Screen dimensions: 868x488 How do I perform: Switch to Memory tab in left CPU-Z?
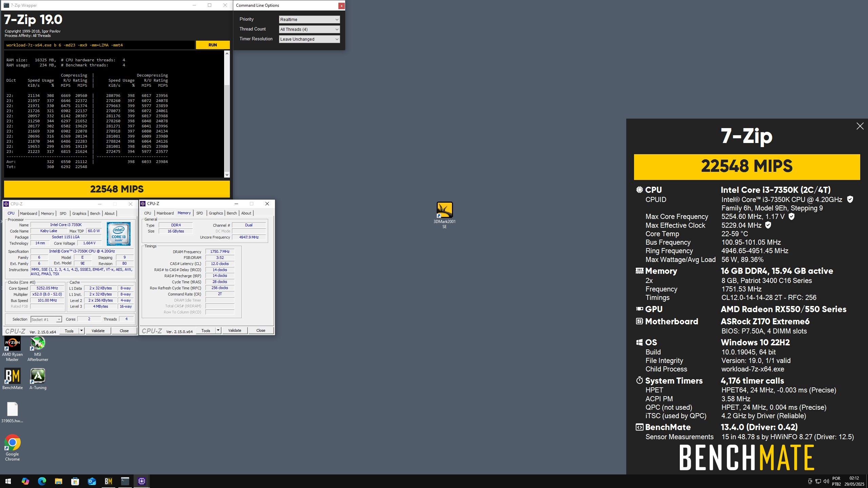click(47, 213)
